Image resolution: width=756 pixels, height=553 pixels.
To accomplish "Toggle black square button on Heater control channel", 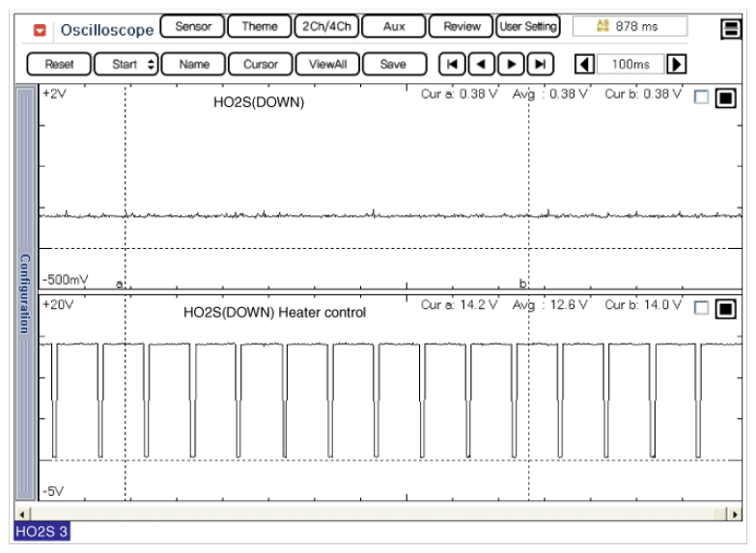I will coord(725,309).
